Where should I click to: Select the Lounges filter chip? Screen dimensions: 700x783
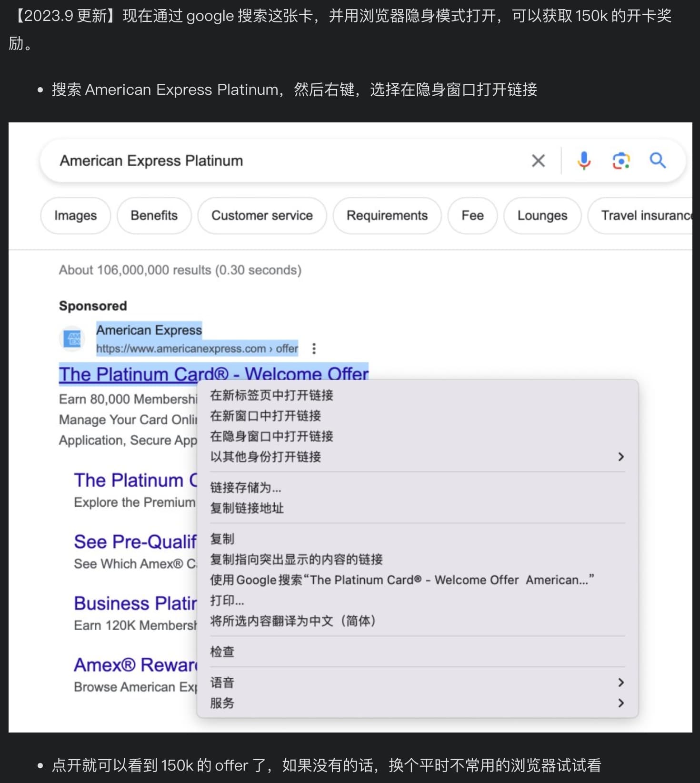coord(542,216)
